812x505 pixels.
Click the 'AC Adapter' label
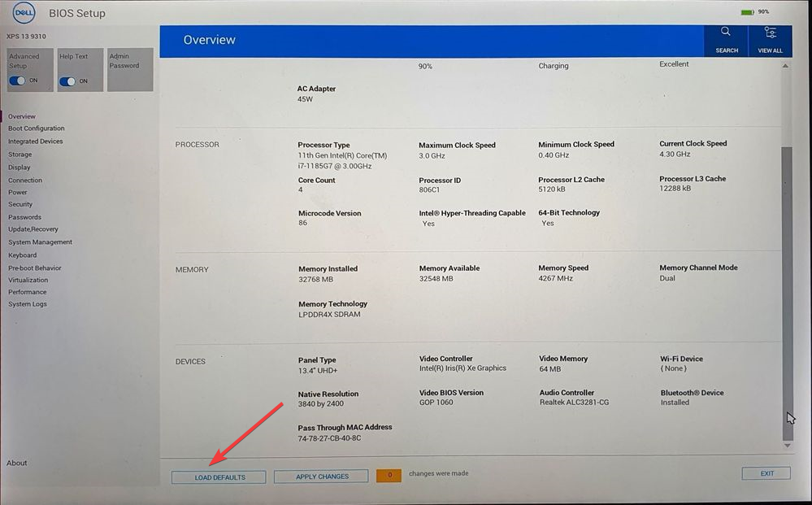click(x=316, y=89)
